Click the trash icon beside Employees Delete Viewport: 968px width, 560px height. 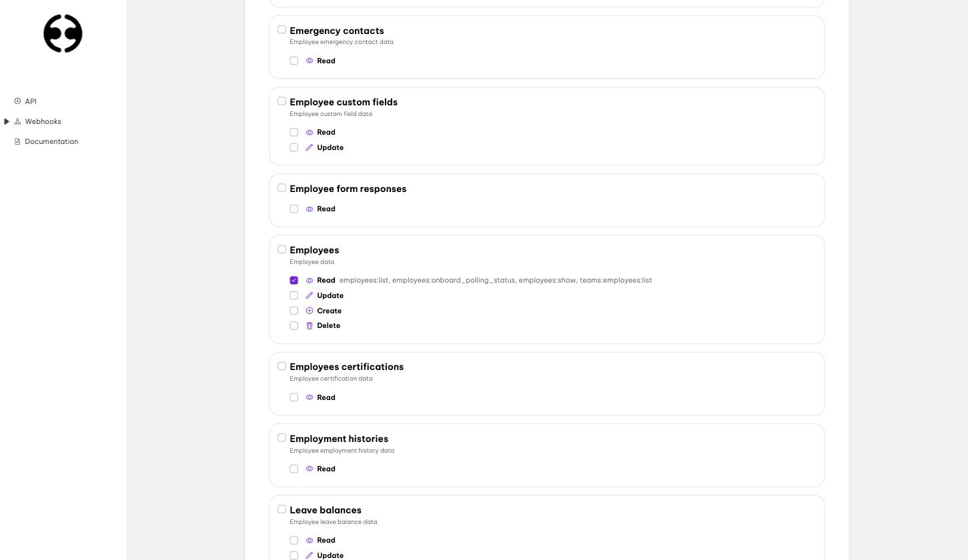(x=310, y=326)
